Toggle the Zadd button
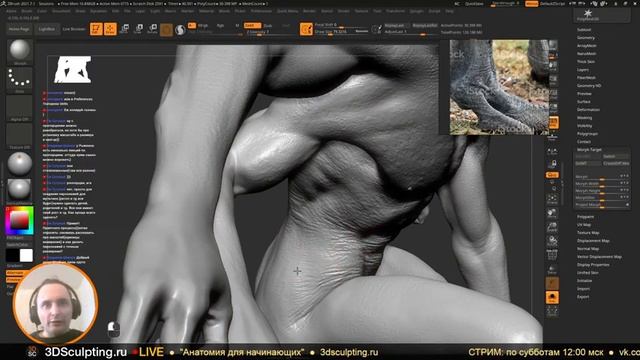This screenshot has width=640, height=360. pyautogui.click(x=252, y=25)
